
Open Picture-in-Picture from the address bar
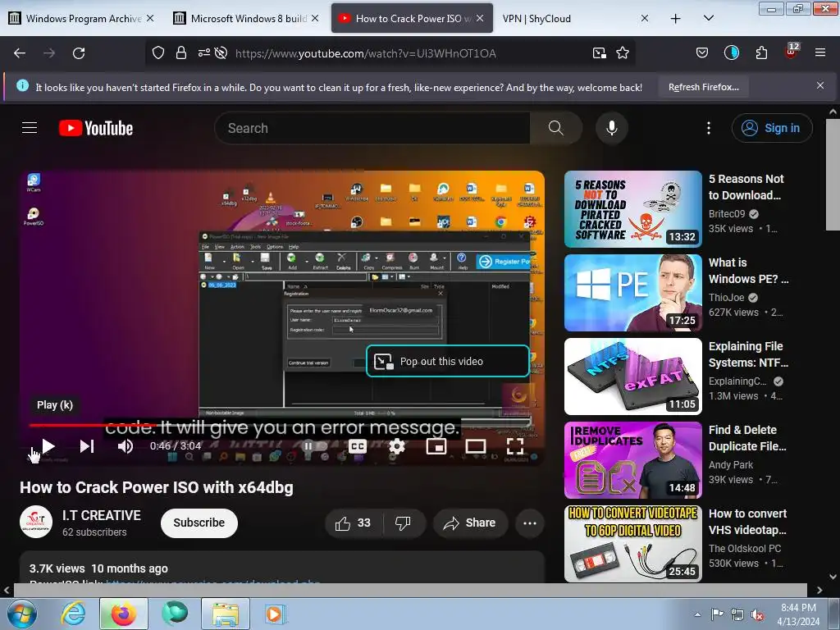click(x=600, y=52)
